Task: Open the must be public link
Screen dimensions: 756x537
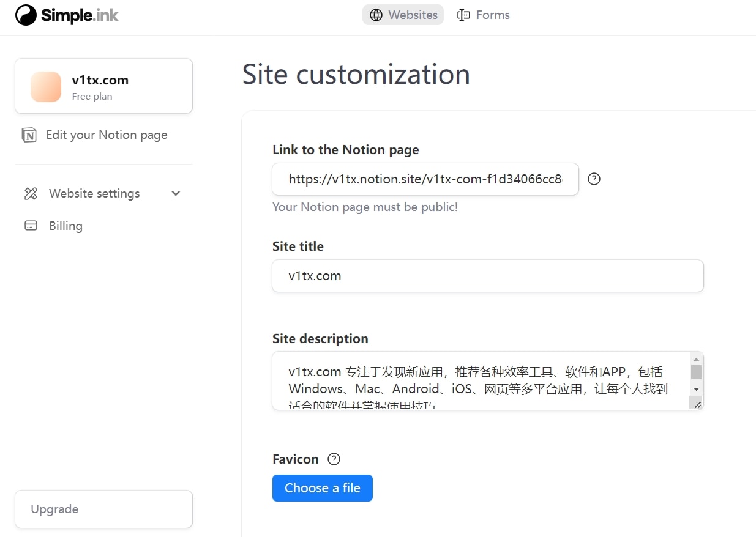Action: click(414, 207)
